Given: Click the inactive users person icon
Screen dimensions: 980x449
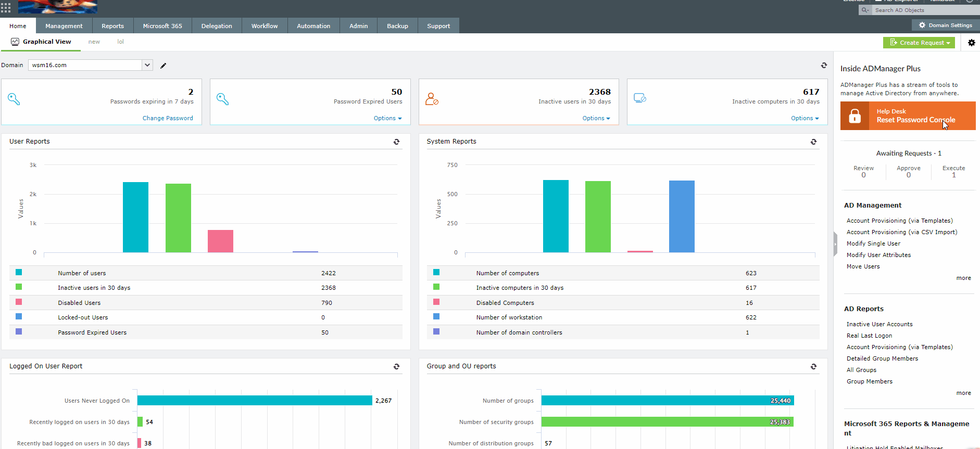Looking at the screenshot, I should tap(432, 99).
